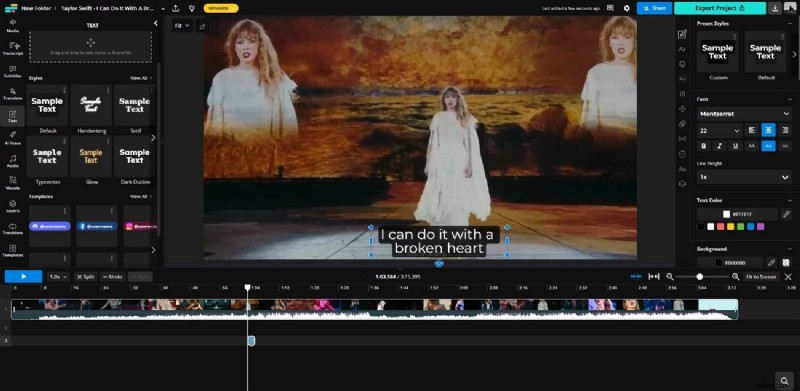The width and height of the screenshot is (800, 391).
Task: Click the Export Project button
Action: tap(720, 8)
